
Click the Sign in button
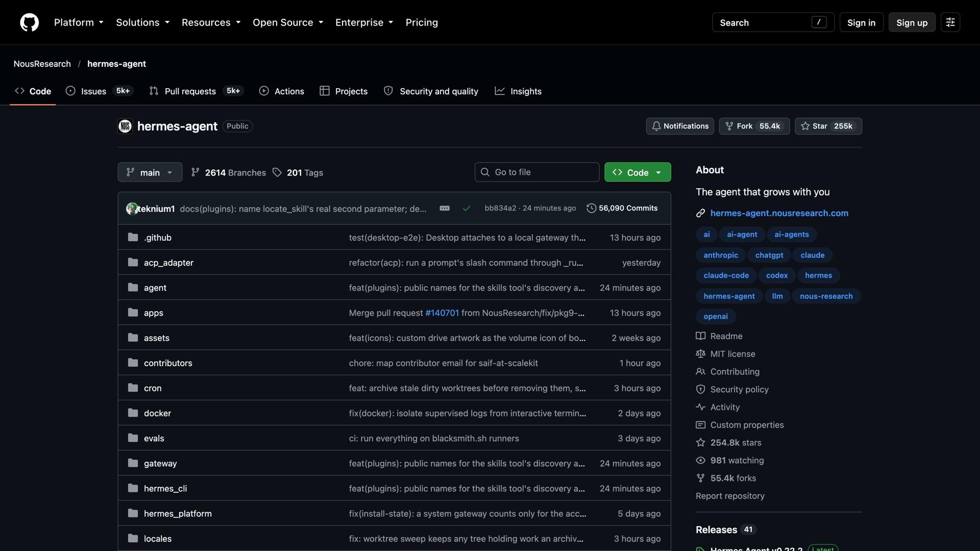click(861, 22)
